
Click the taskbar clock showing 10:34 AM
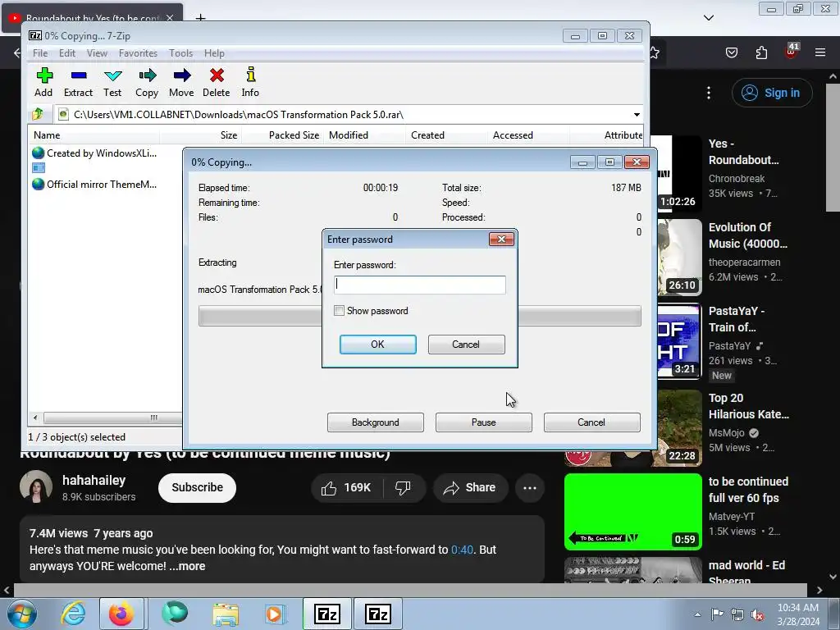(x=797, y=614)
